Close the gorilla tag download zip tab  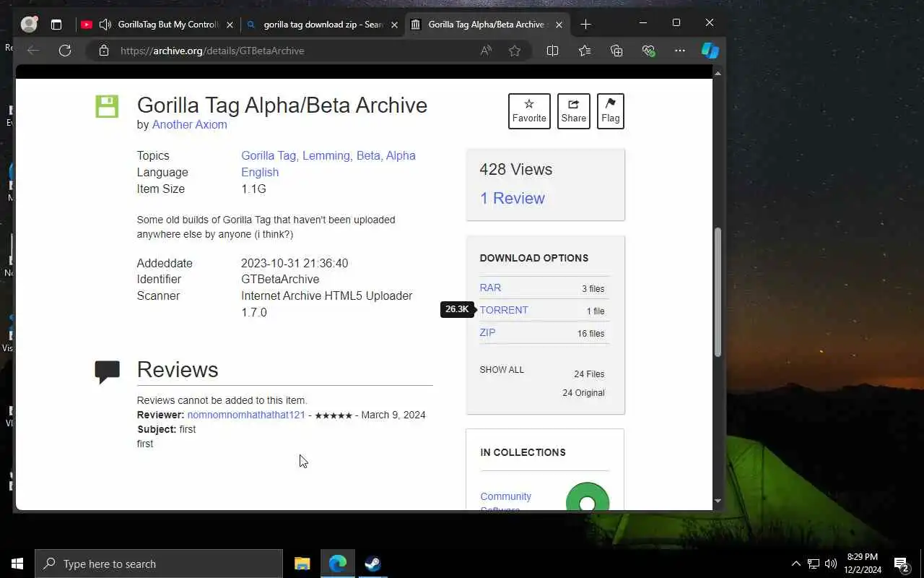[x=394, y=25]
